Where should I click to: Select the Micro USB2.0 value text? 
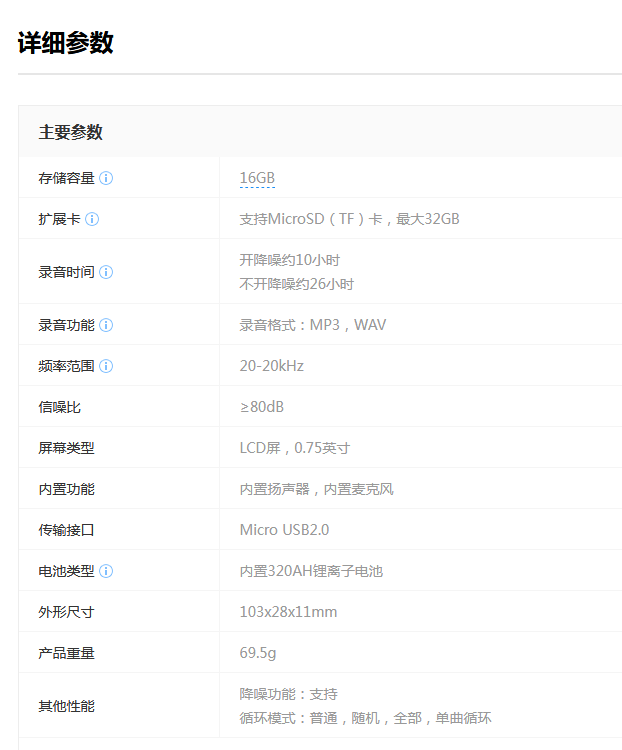[284, 530]
